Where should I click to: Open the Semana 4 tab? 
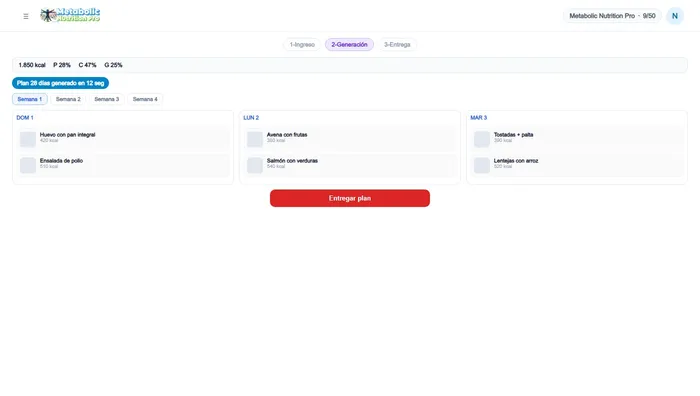click(x=145, y=99)
